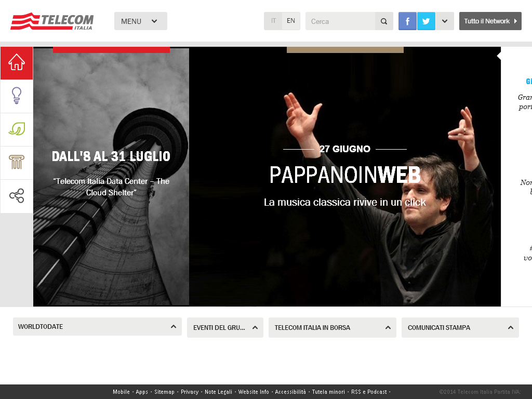Click the DALL'8 AL 31 LUGLIO heading
The image size is (532, 399).
tap(111, 156)
